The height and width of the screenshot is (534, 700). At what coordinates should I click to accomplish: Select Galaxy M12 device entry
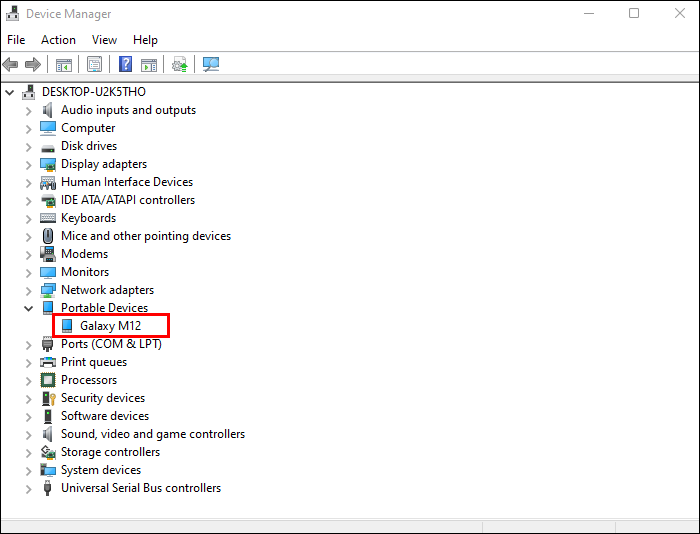[x=110, y=326]
